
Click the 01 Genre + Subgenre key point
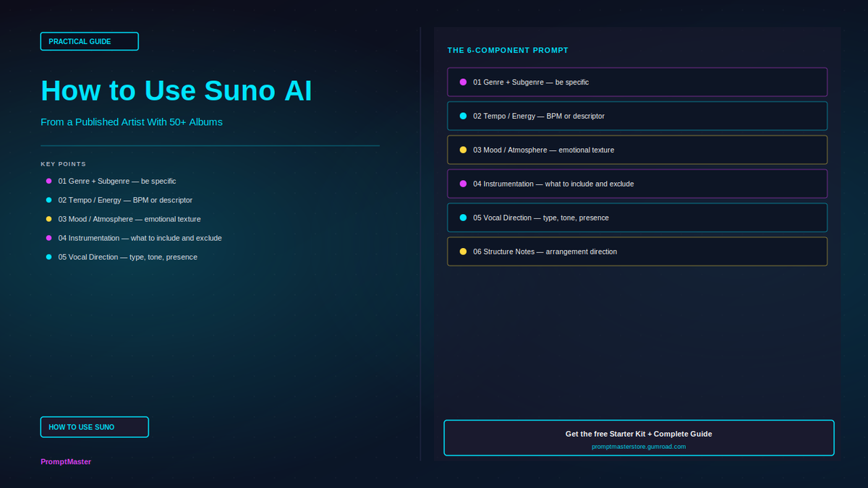pyautogui.click(x=111, y=181)
